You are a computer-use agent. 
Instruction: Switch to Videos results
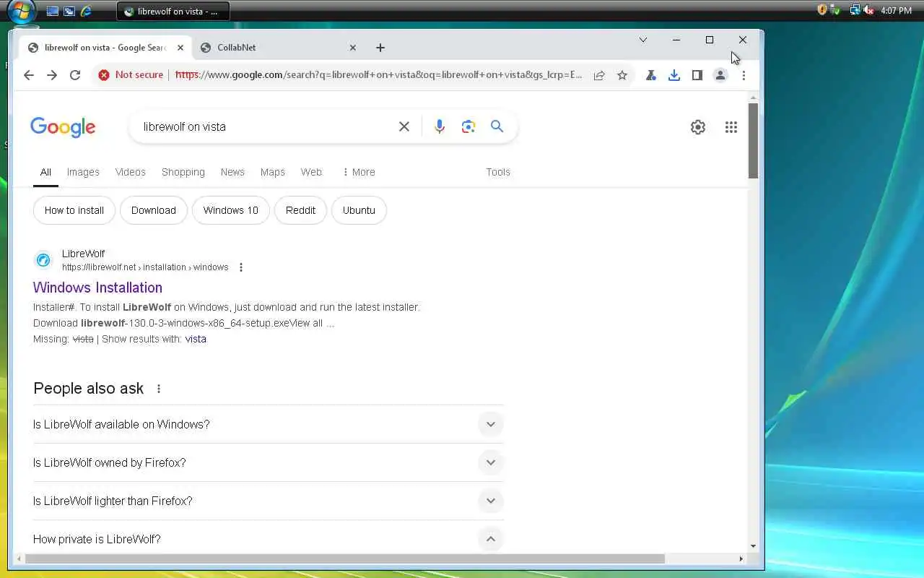[131, 172]
